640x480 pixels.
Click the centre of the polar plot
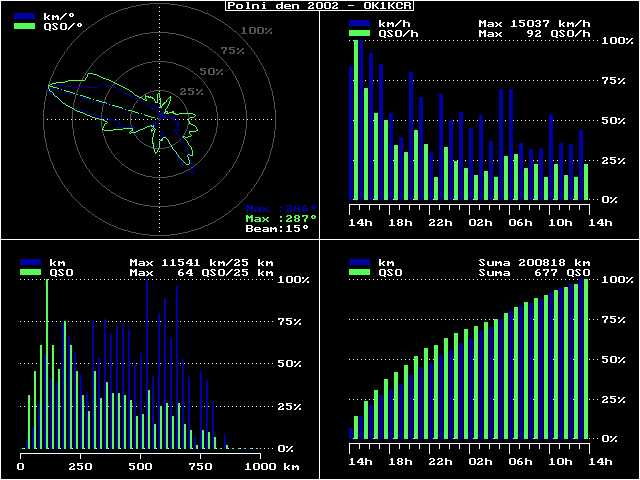161,117
